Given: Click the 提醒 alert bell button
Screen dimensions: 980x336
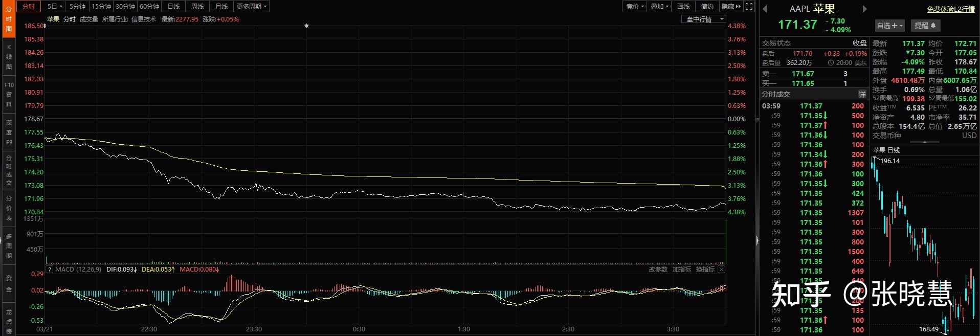Looking at the screenshot, I should tap(925, 25).
